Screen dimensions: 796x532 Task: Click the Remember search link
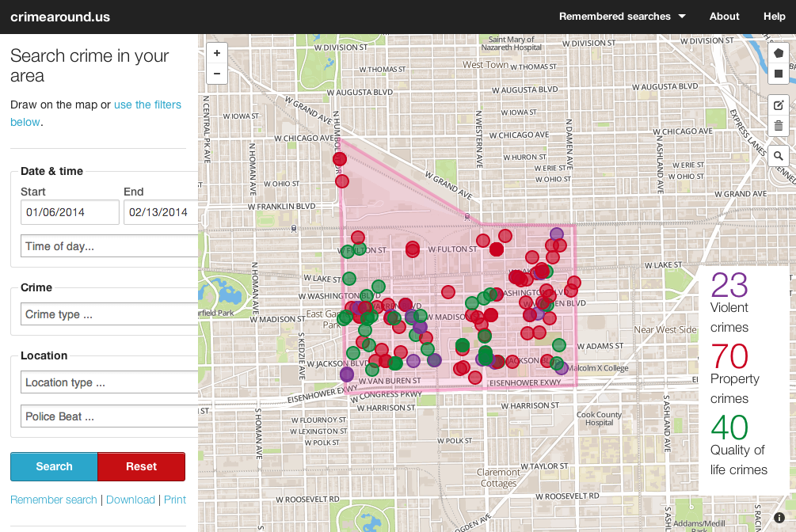point(53,500)
